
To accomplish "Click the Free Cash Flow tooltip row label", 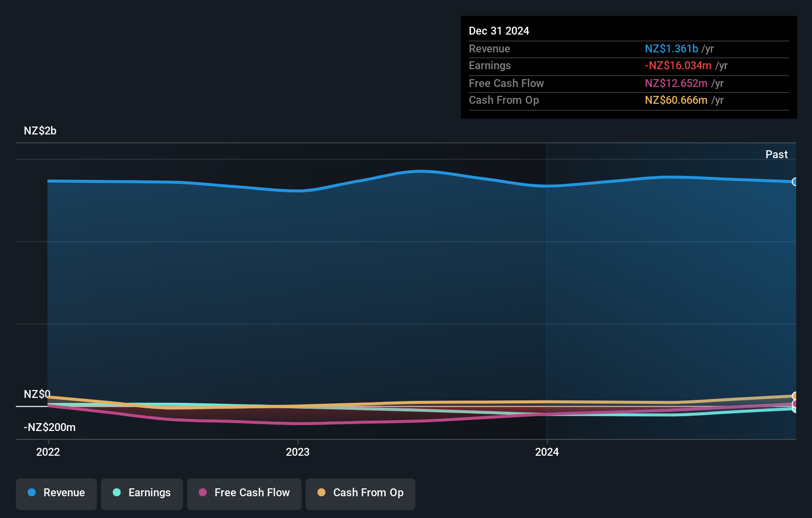I will pos(506,83).
